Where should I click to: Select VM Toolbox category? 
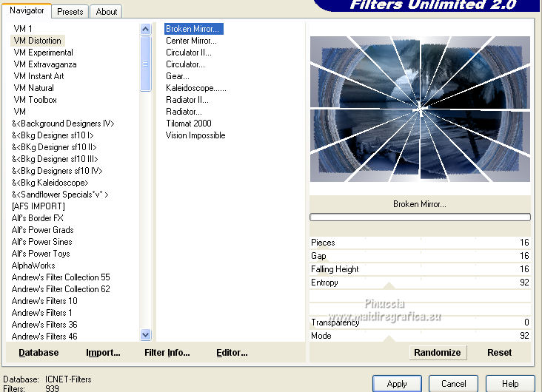(35, 100)
